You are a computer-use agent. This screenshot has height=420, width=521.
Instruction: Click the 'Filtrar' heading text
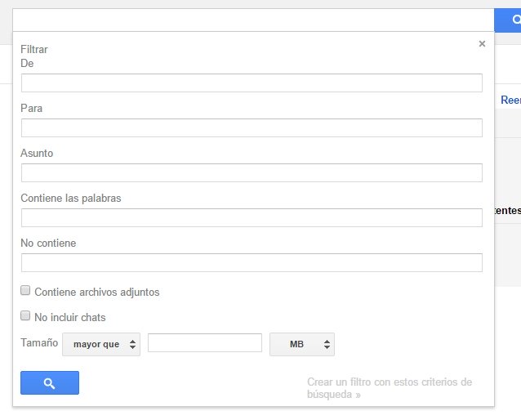34,50
